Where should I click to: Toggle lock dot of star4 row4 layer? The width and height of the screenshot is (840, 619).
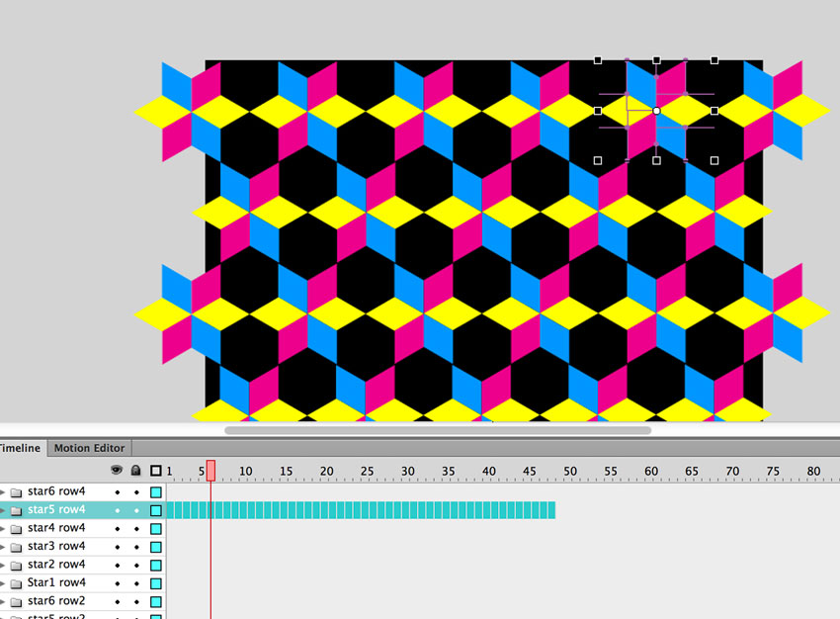click(x=136, y=529)
